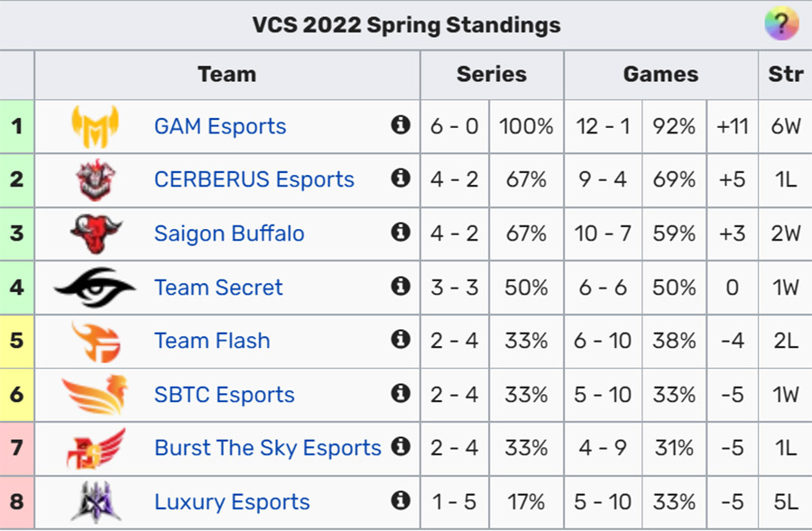Click the rainbow help question mark icon

[781, 23]
